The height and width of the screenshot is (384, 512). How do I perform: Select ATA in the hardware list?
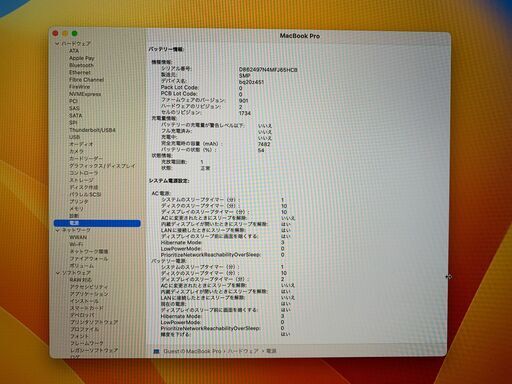74,51
